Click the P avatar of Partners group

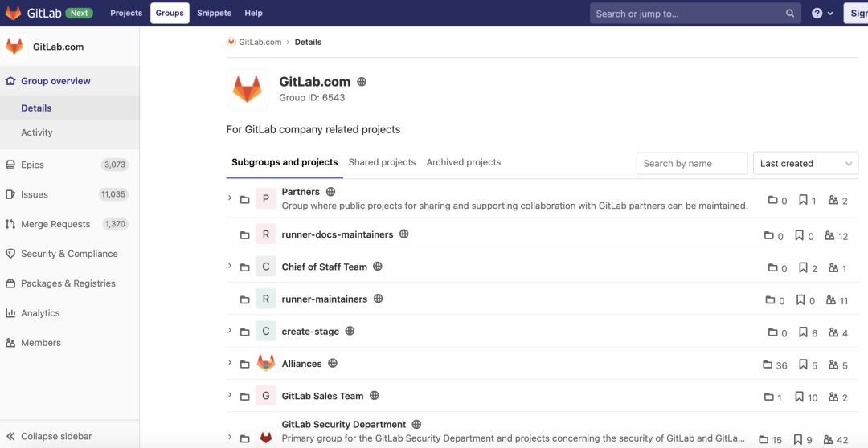coord(266,198)
